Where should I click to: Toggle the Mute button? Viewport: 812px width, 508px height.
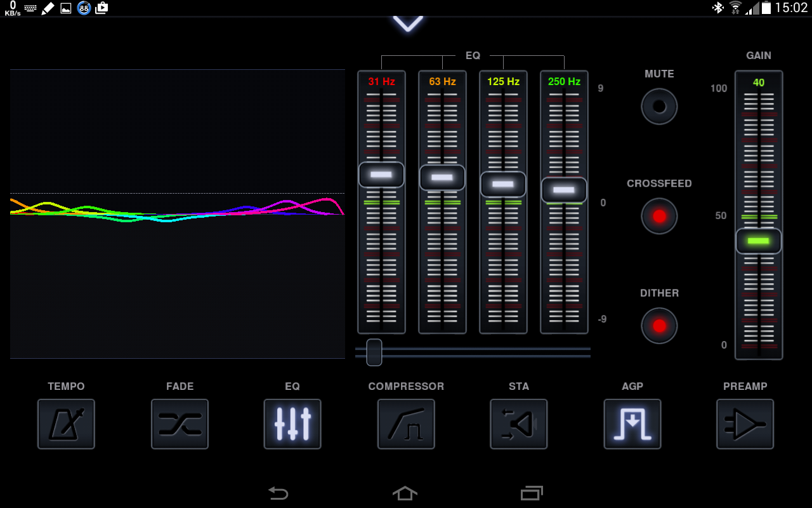[659, 106]
